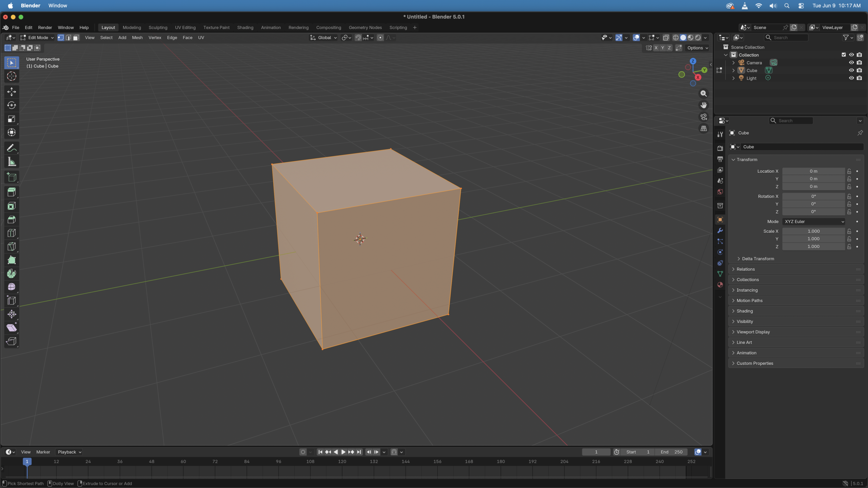
Task: Select the Shear tool
Action: click(x=12, y=328)
